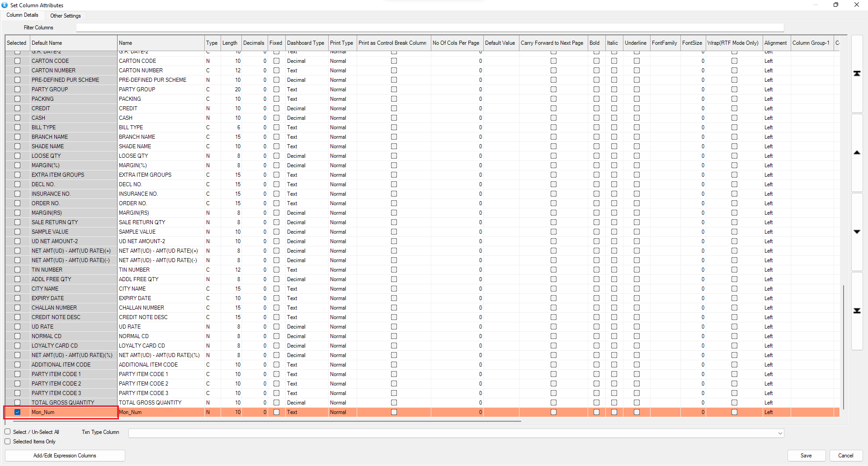This screenshot has width=868, height=466.
Task: Click the Set Column Attributes app icon
Action: [x=5, y=5]
